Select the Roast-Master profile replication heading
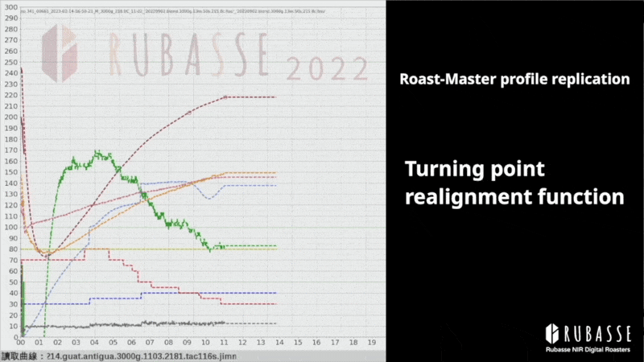Viewport: 644px width, 362px height. [514, 80]
